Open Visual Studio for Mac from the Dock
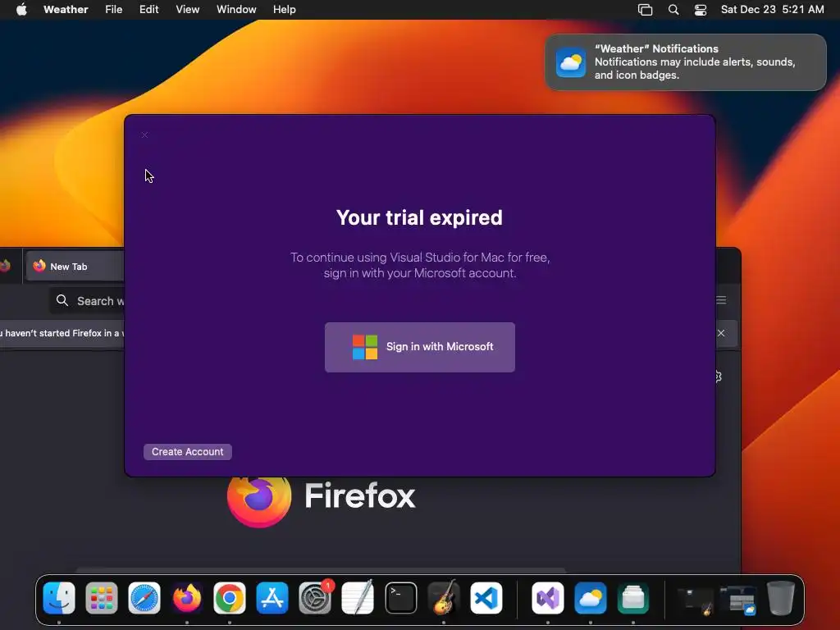 (547, 598)
